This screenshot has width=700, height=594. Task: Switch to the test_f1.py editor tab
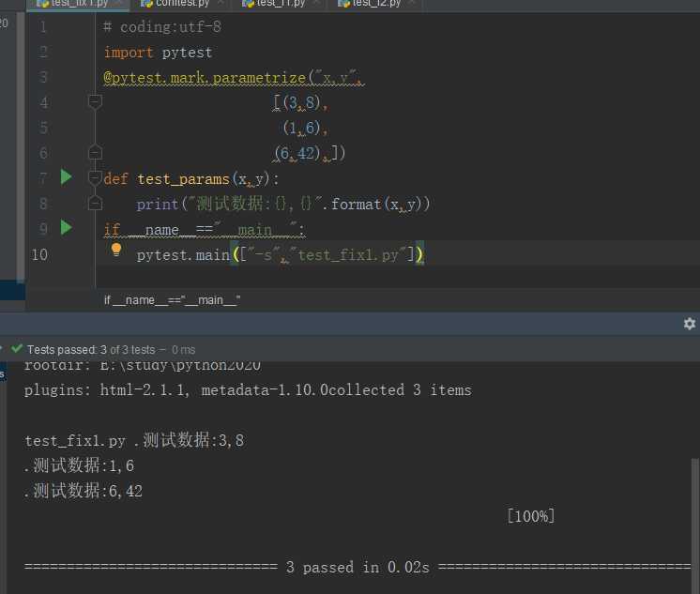pos(280,4)
